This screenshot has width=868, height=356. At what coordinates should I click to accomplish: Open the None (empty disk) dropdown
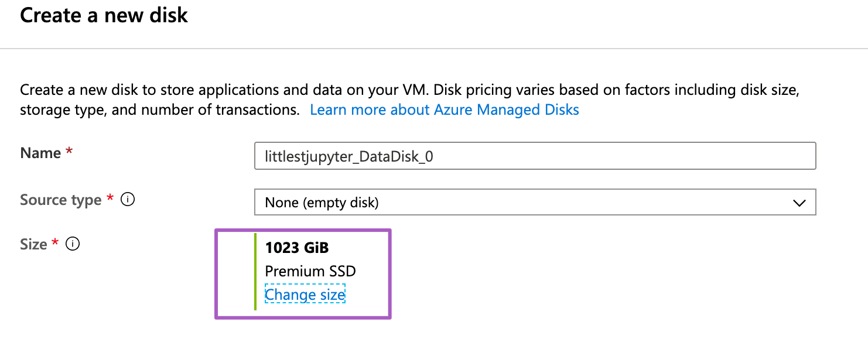pos(534,203)
